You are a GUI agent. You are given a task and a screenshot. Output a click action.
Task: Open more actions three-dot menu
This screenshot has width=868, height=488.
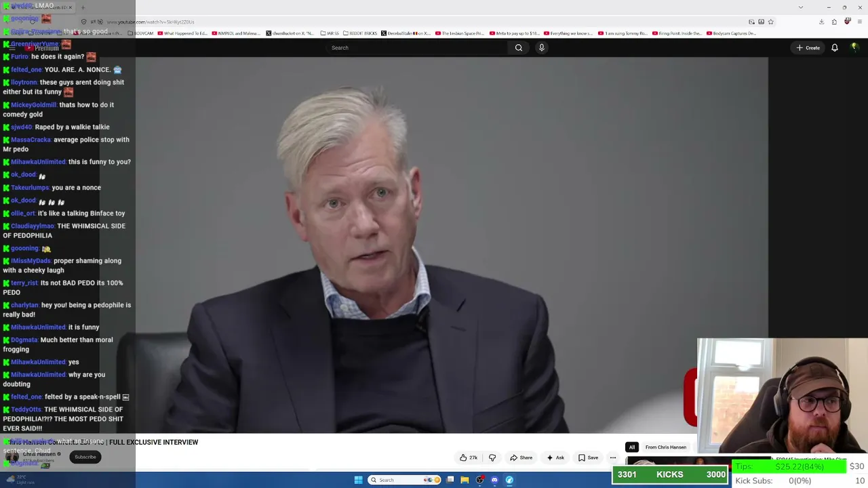pos(613,457)
